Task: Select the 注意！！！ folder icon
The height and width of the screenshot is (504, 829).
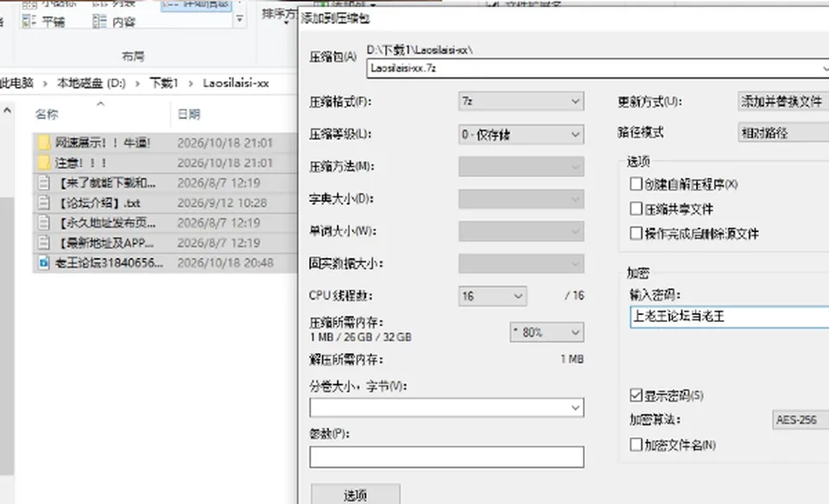Action: [x=44, y=163]
